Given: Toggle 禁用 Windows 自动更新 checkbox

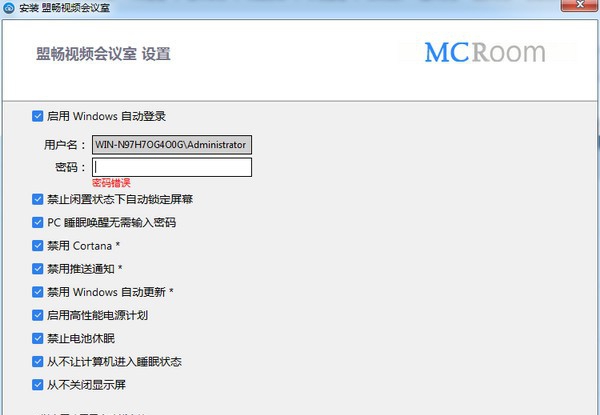Looking at the screenshot, I should [38, 292].
